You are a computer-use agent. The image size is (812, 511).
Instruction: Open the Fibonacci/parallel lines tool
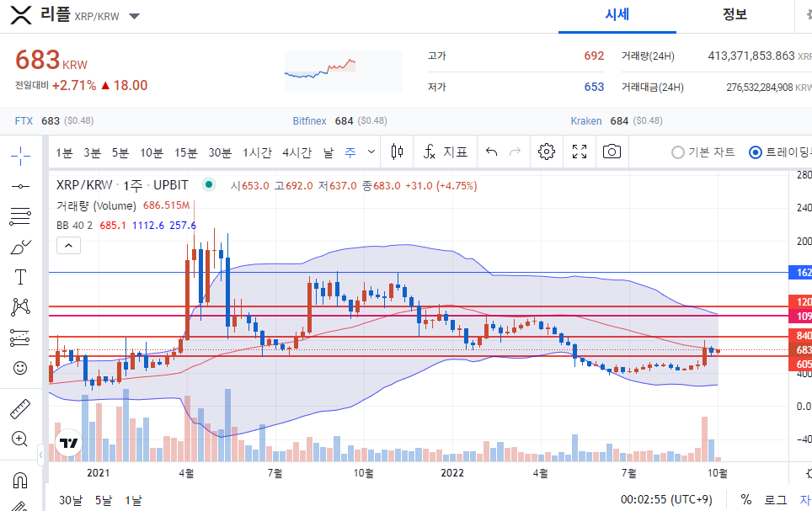(20, 216)
